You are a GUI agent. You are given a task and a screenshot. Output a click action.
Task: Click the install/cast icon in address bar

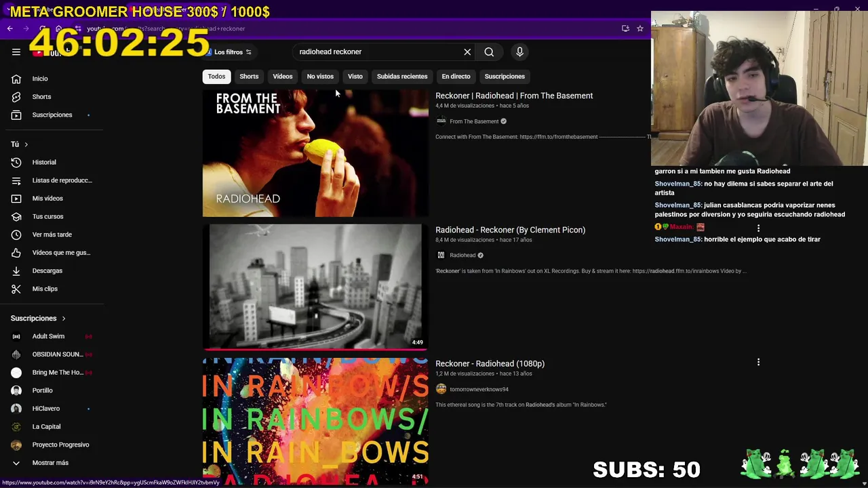pyautogui.click(x=625, y=28)
